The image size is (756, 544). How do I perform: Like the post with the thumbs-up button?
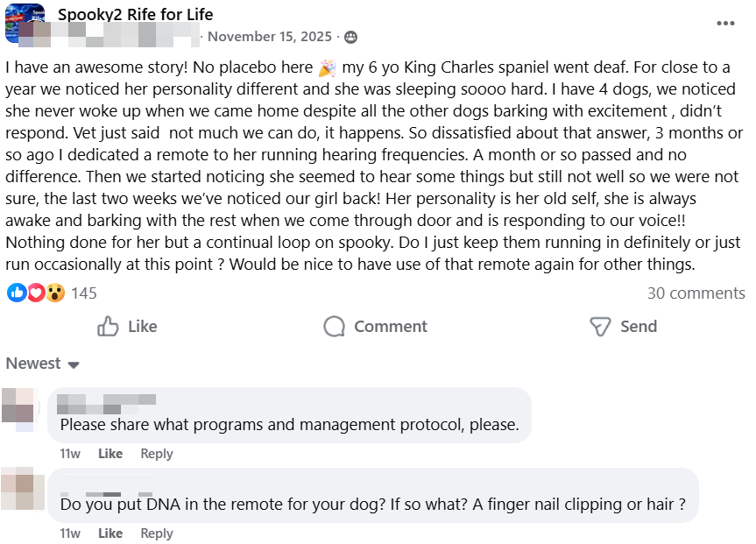[x=127, y=327]
